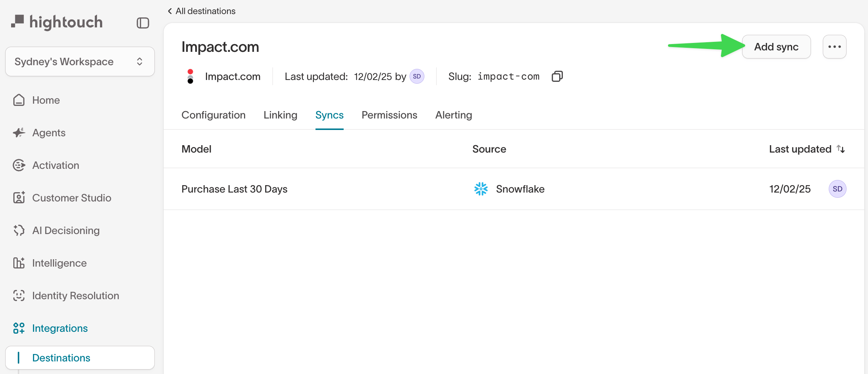The width and height of the screenshot is (868, 374).
Task: Copy the impact-com slug
Action: pos(557,76)
